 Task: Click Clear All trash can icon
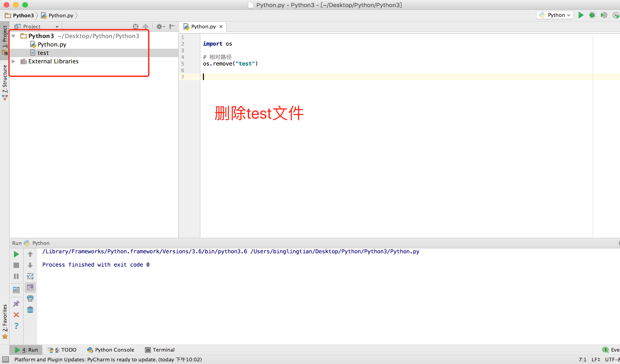tap(30, 310)
